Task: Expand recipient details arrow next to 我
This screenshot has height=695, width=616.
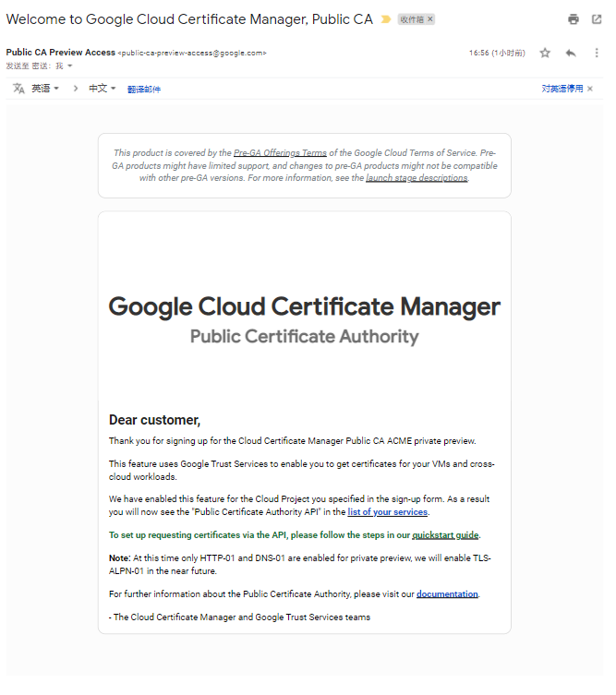Action: tap(69, 66)
